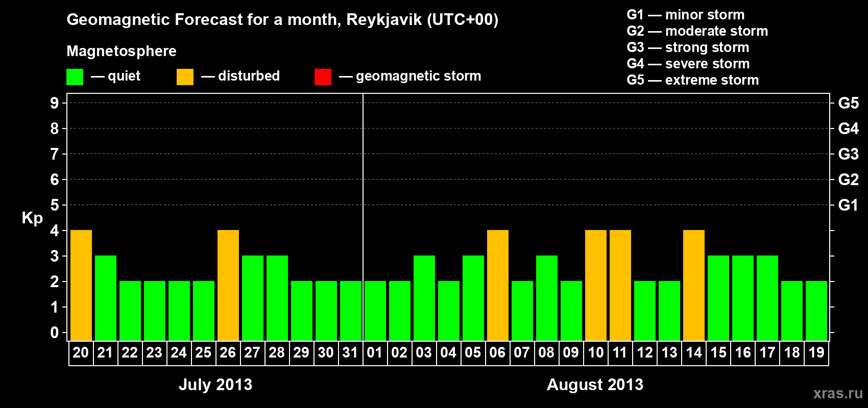Click the yellow bar for August 06

pos(498,285)
